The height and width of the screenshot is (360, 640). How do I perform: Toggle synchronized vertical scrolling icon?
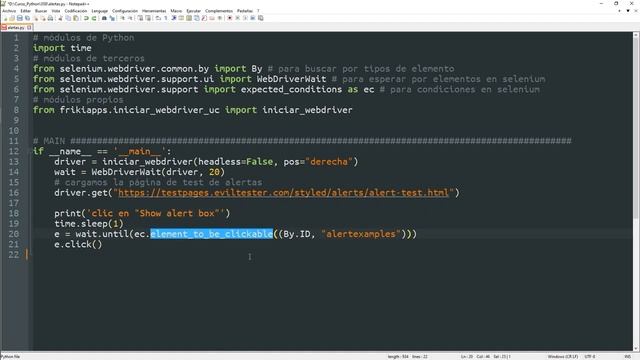[x=141, y=18]
